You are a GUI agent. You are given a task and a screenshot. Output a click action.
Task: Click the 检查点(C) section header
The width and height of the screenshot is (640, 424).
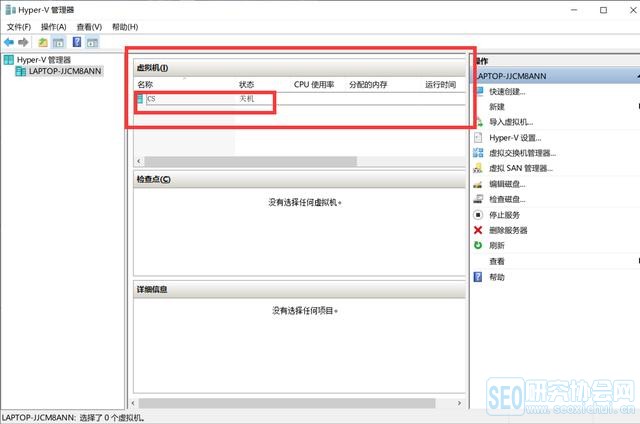(x=300, y=179)
